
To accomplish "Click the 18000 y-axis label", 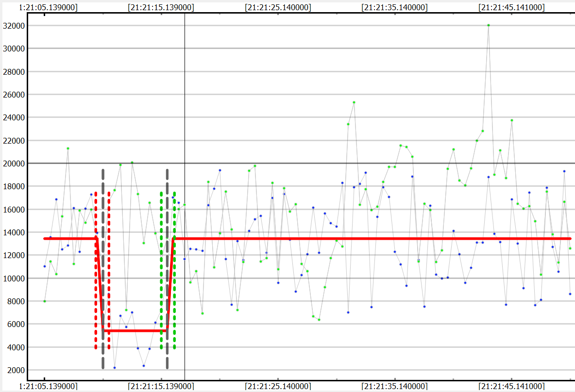I will pyautogui.click(x=14, y=186).
